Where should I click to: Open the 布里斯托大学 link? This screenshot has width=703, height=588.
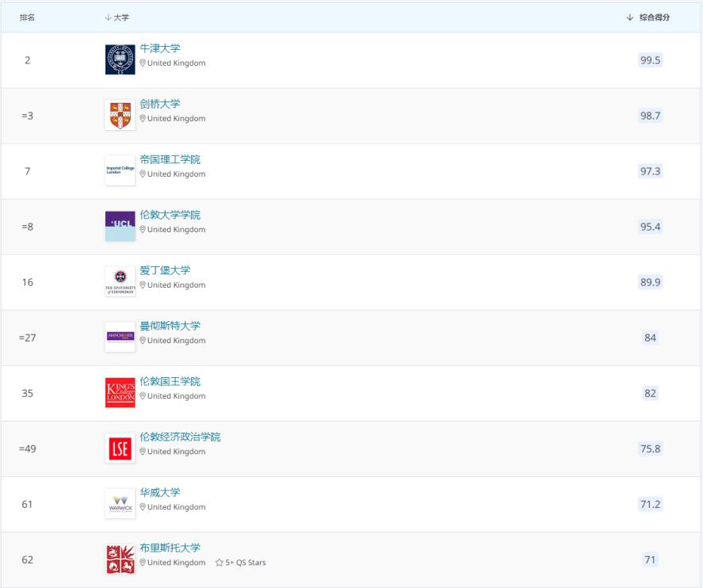[x=170, y=548]
